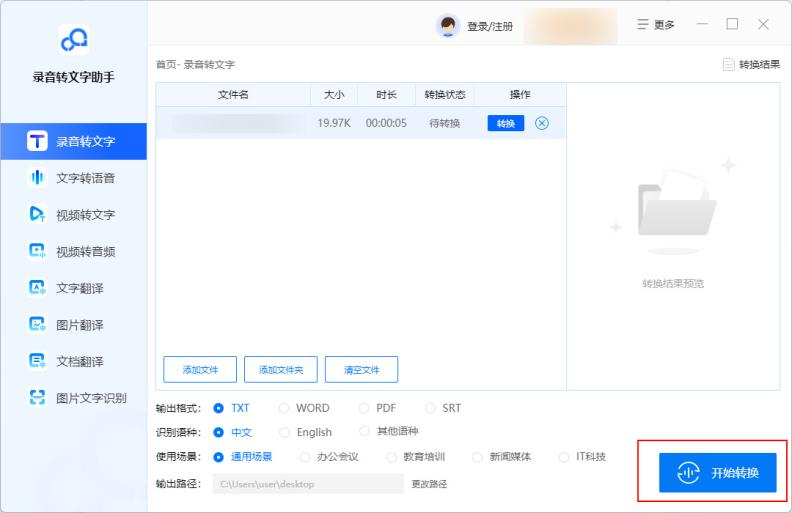Screen dimensions: 792x513
Task: Open the 文字转语音 sidebar icon
Action: click(37, 177)
